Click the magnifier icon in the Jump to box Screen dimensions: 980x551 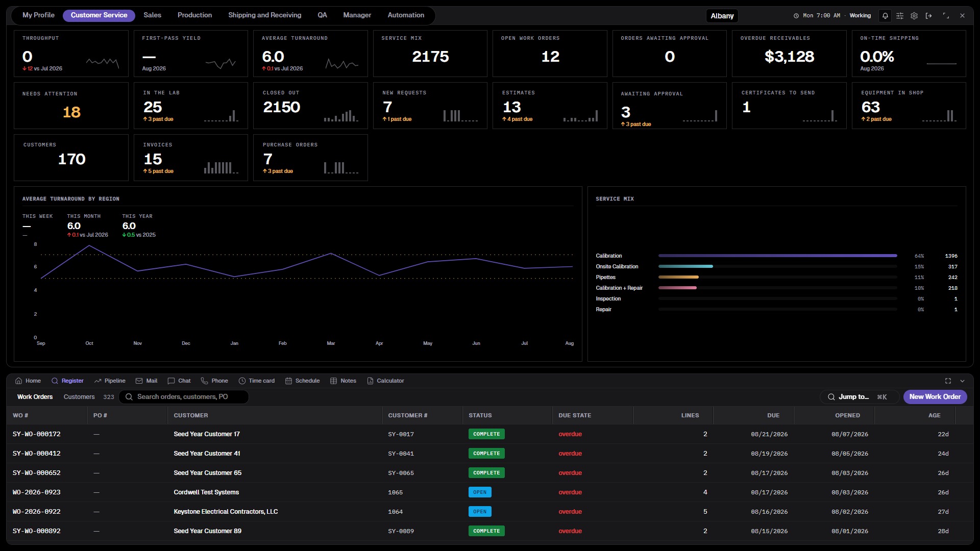coord(831,397)
